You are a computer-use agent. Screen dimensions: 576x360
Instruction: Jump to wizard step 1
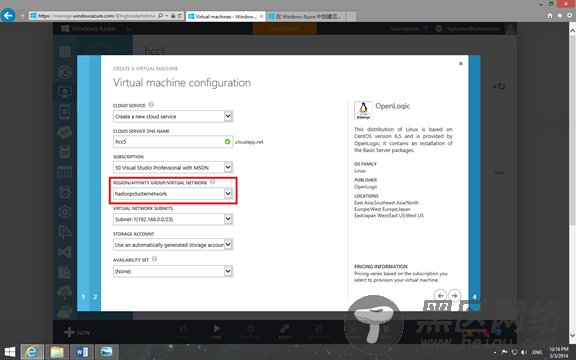(83, 297)
